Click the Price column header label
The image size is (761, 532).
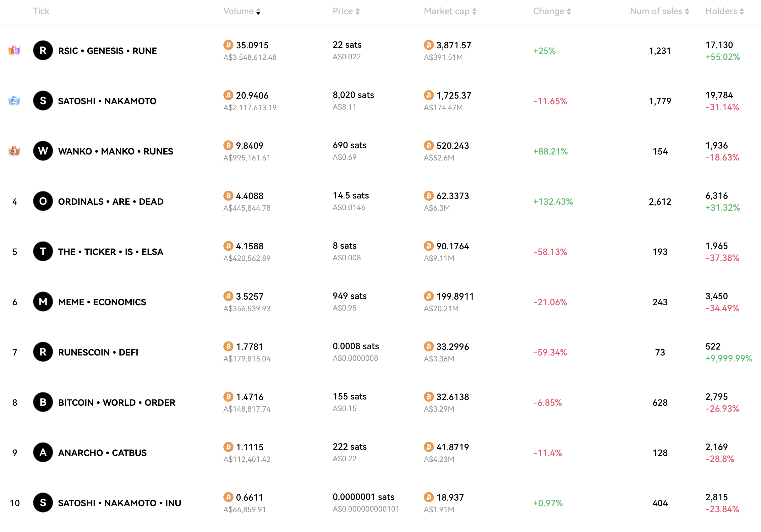(343, 11)
